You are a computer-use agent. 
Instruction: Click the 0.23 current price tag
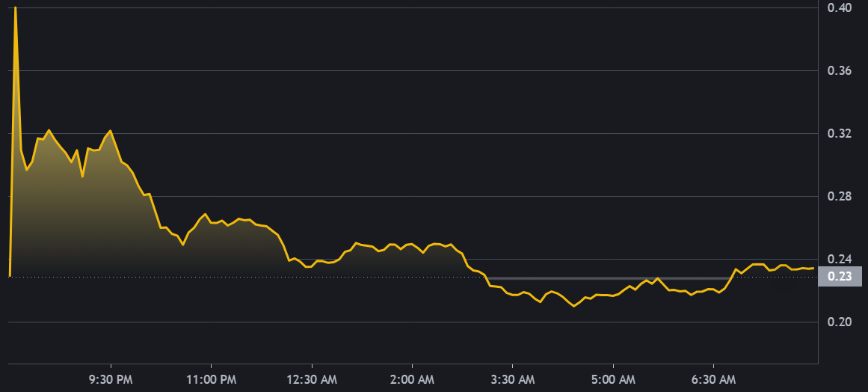point(840,276)
